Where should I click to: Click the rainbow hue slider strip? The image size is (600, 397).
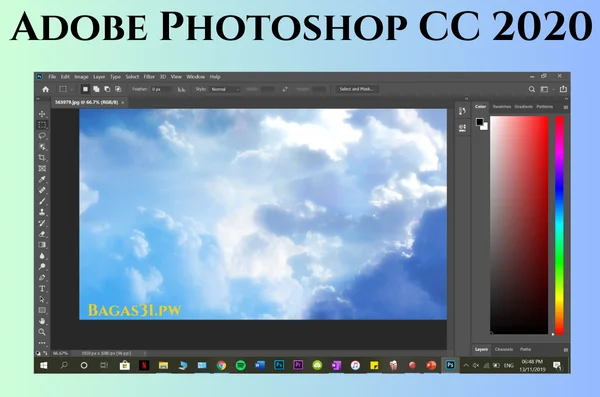pos(559,225)
